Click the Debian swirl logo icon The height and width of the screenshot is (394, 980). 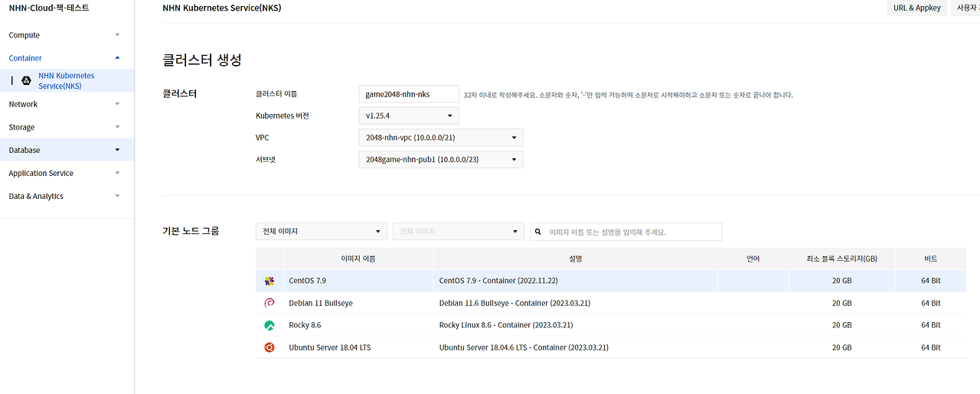[x=269, y=303]
